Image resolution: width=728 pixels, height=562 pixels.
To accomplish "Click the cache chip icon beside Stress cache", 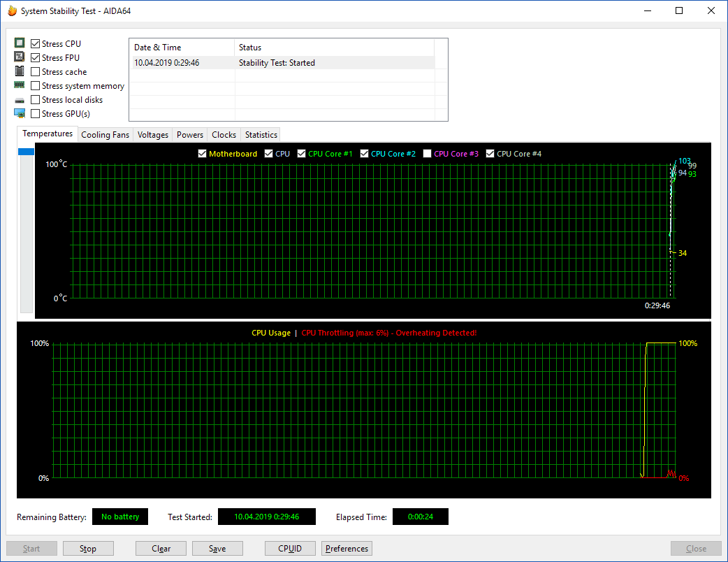I will pyautogui.click(x=19, y=71).
